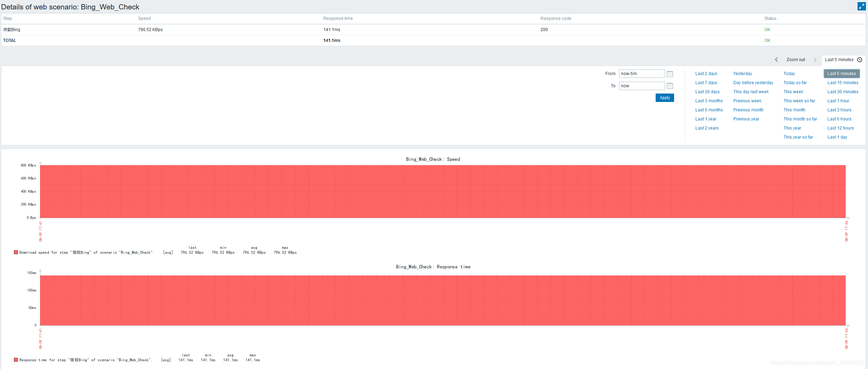Select This week range
Viewport: 868px width, 369px height.
(x=793, y=92)
